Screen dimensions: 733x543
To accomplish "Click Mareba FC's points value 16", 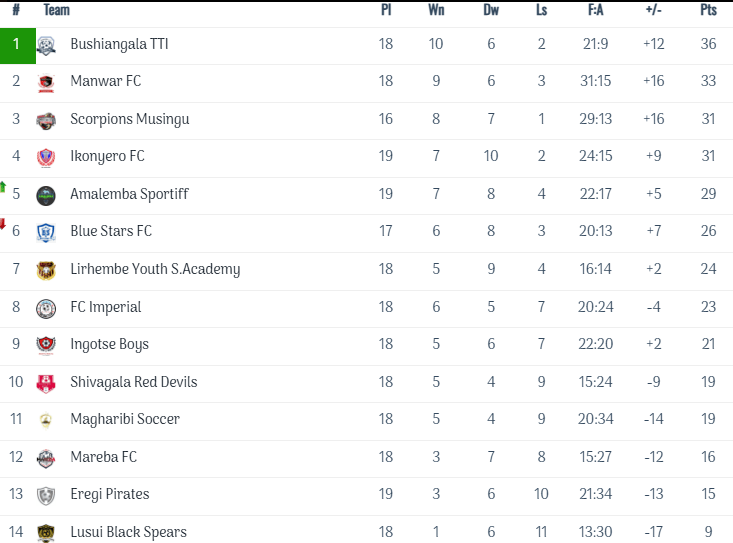I will point(709,457).
